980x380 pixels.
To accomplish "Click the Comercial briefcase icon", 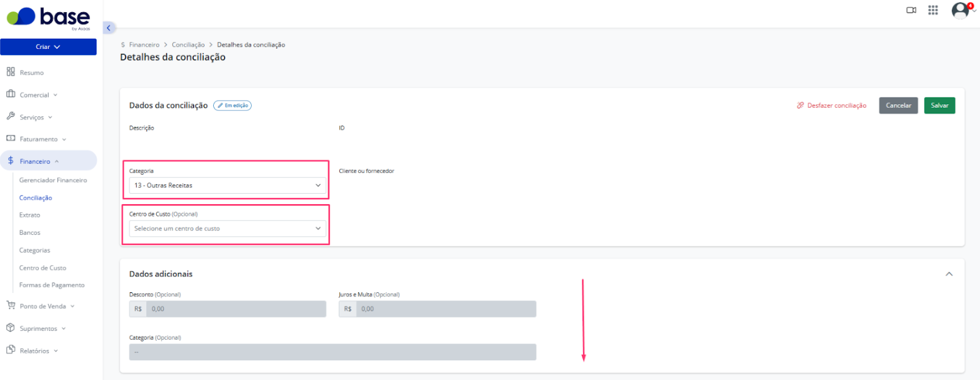I will click(10, 94).
